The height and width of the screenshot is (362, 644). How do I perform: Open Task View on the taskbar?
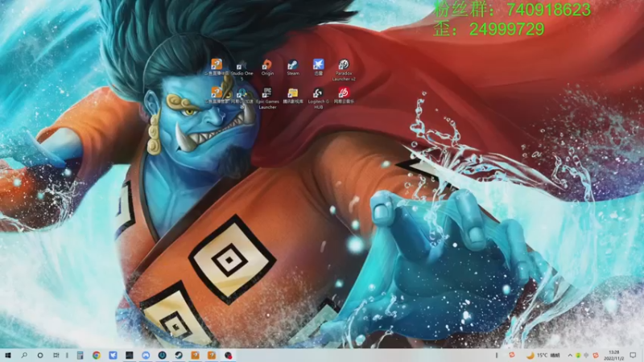tap(56, 355)
